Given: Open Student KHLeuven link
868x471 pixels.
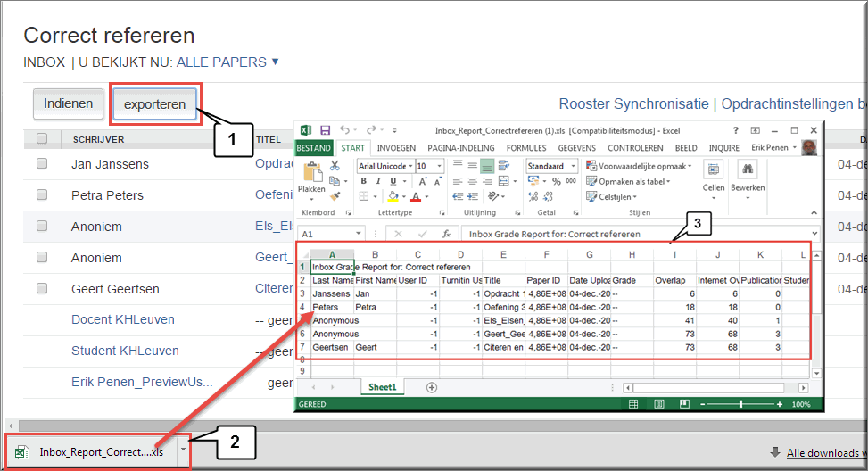Looking at the screenshot, I should tap(125, 351).
